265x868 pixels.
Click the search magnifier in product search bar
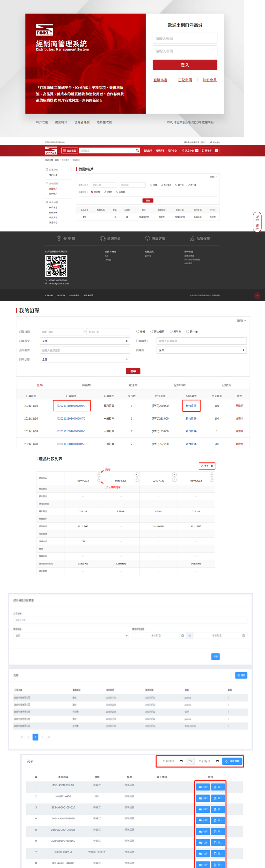[x=137, y=151]
